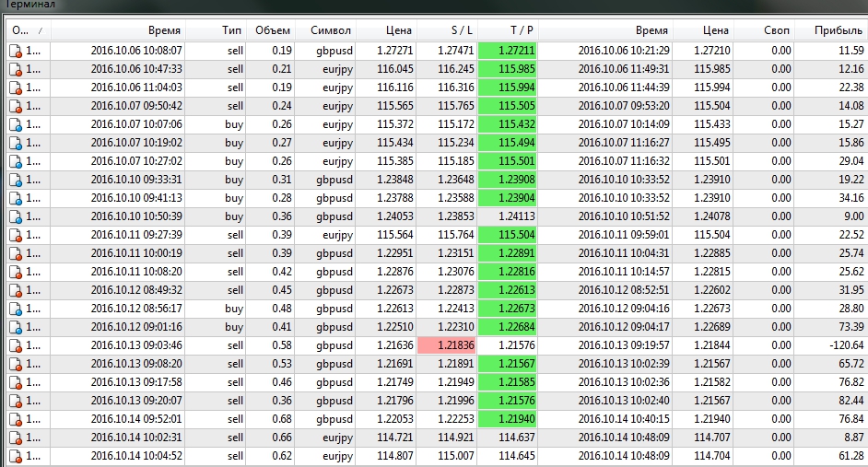Click order icon in row opened 2016.10.07 09:50:42
This screenshot has width=868, height=467.
click(15, 106)
